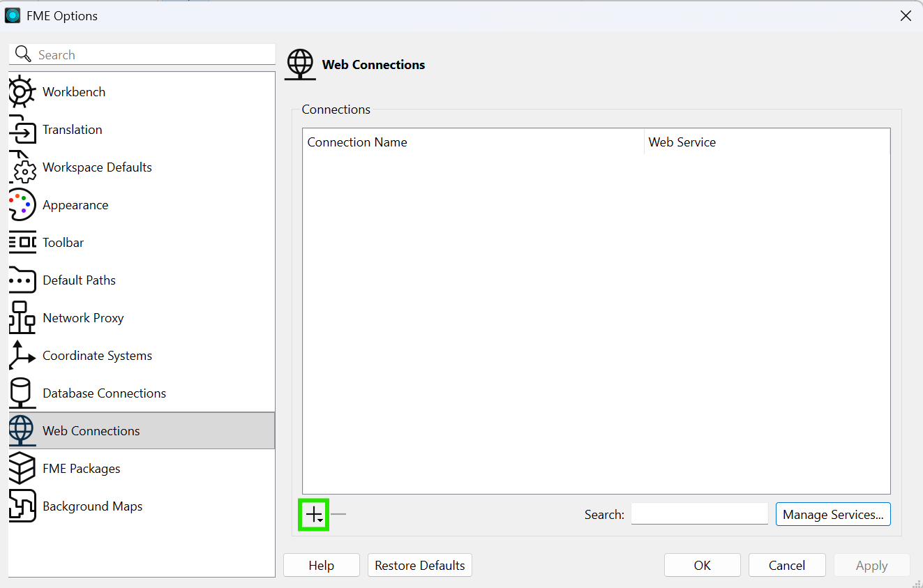This screenshot has width=923, height=588.
Task: Select the Background Maps entry
Action: [142, 506]
